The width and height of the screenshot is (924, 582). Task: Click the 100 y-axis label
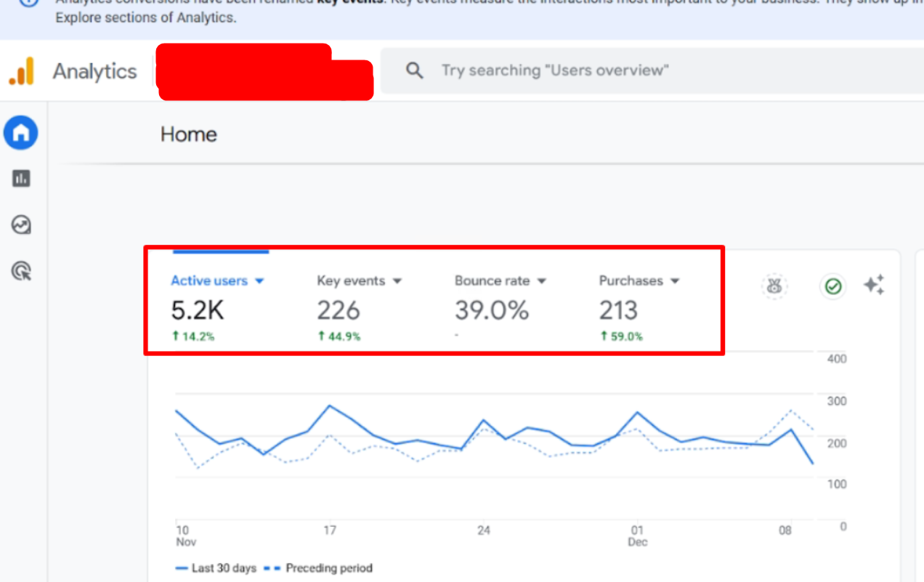(837, 484)
